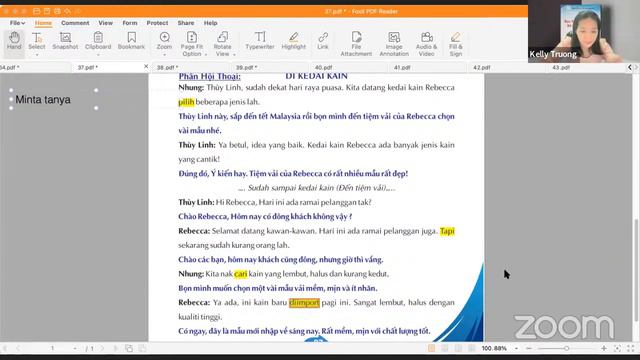Click the print icon in title bar
Image resolution: width=640 pixels, height=360 pixels.
tap(57, 11)
